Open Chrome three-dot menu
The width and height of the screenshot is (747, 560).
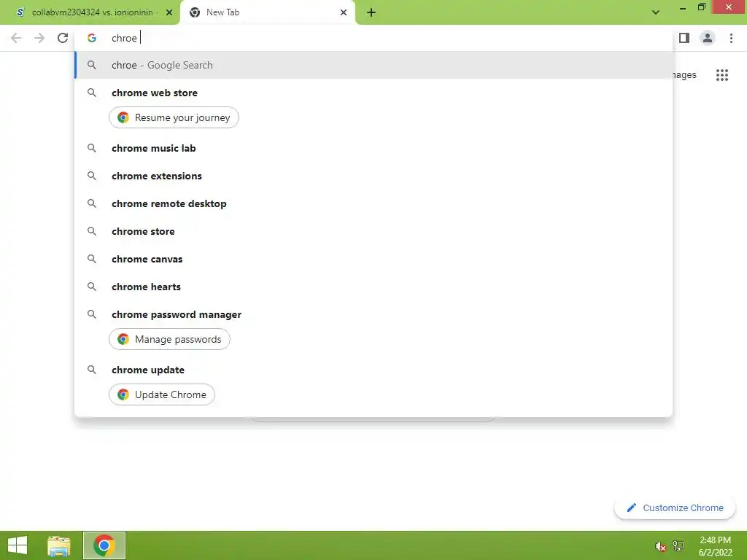[x=731, y=38]
